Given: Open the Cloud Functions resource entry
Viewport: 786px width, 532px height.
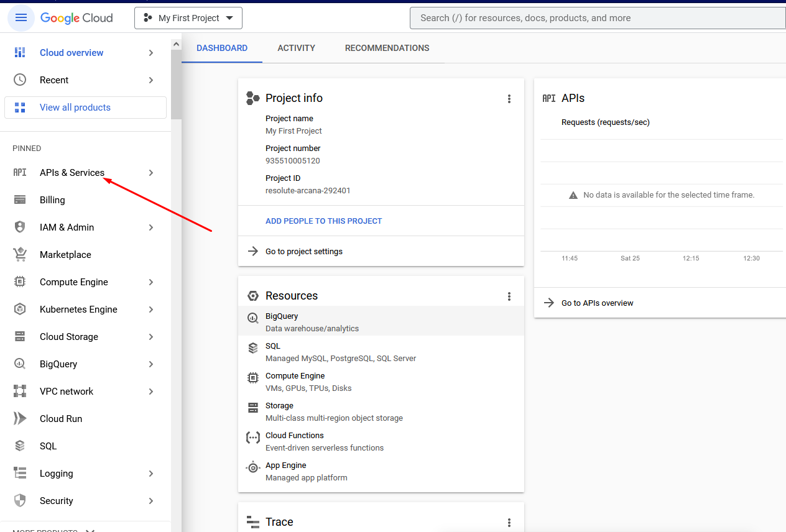Looking at the screenshot, I should click(x=381, y=441).
